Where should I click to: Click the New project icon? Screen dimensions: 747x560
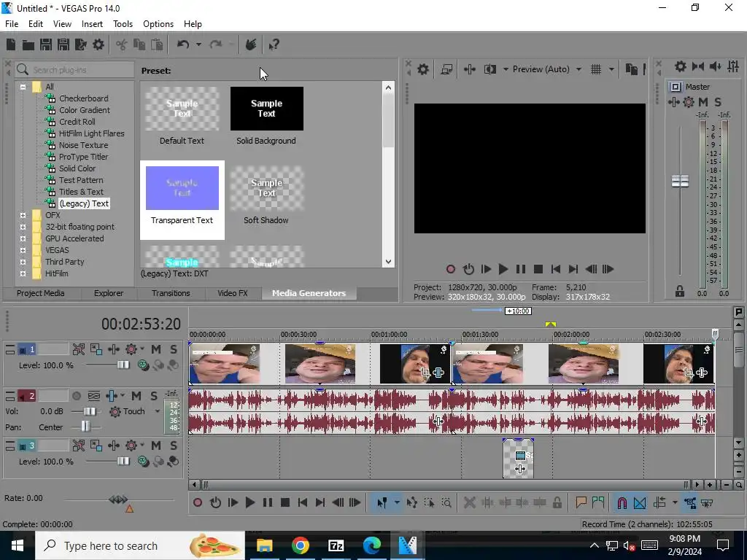point(10,44)
